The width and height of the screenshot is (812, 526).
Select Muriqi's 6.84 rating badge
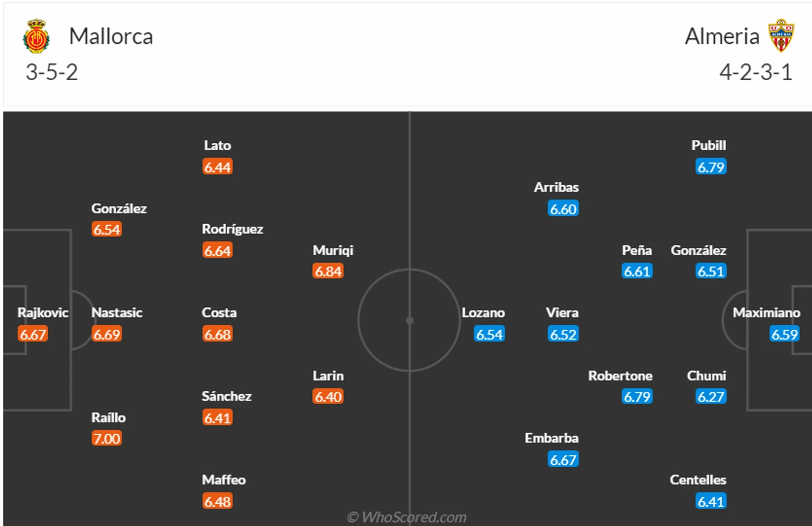pos(328,271)
